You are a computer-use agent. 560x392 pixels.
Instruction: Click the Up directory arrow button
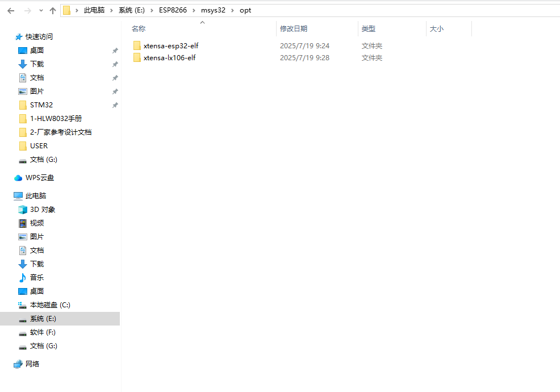[x=53, y=10]
